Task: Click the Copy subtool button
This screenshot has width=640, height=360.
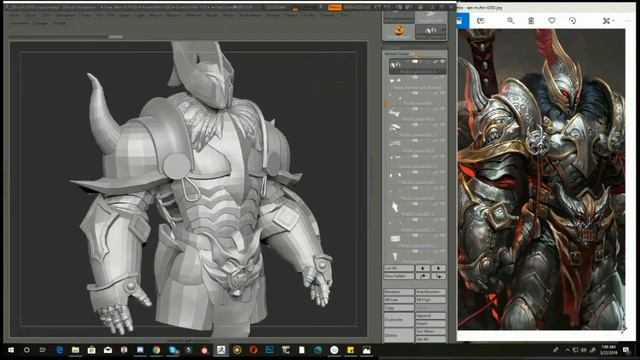Action: click(399, 308)
